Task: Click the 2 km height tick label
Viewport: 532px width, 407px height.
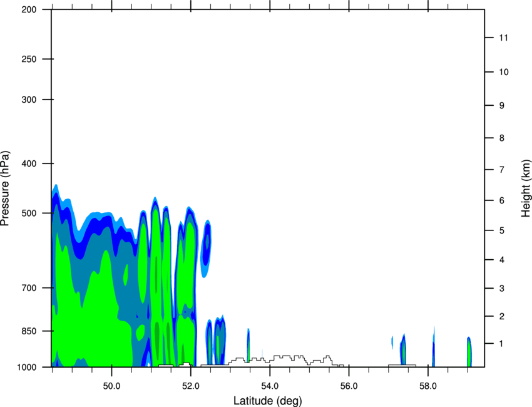Action: (x=502, y=316)
